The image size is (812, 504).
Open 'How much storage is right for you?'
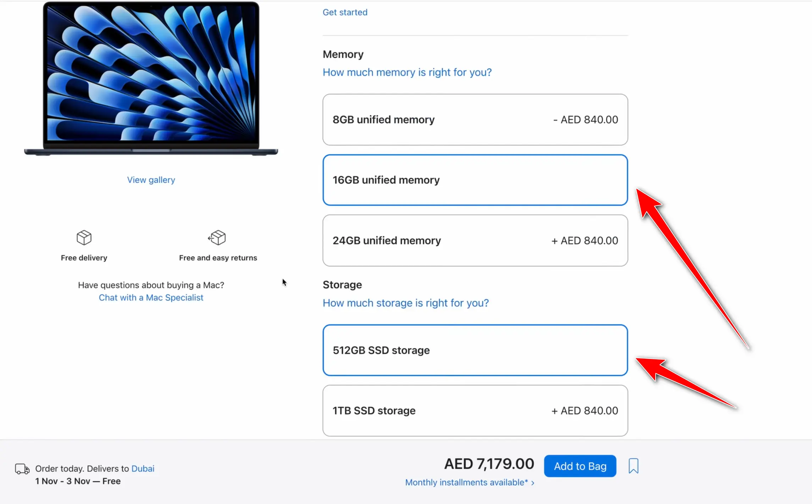coord(405,303)
